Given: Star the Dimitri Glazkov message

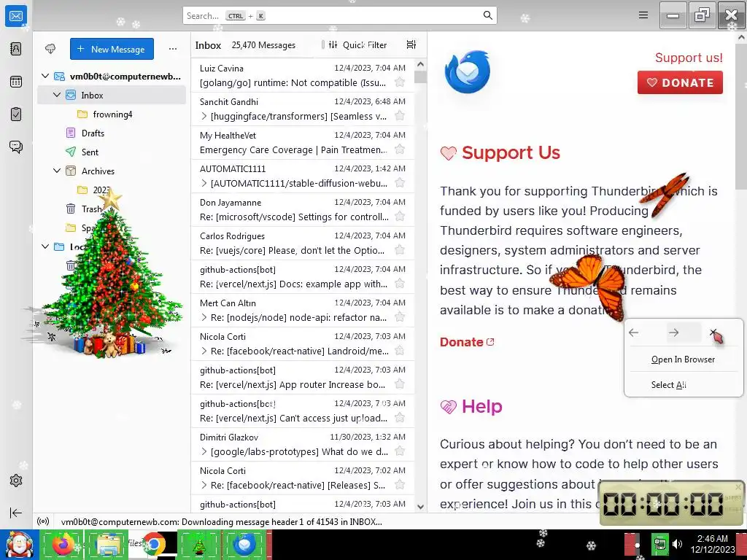Looking at the screenshot, I should (400, 451).
